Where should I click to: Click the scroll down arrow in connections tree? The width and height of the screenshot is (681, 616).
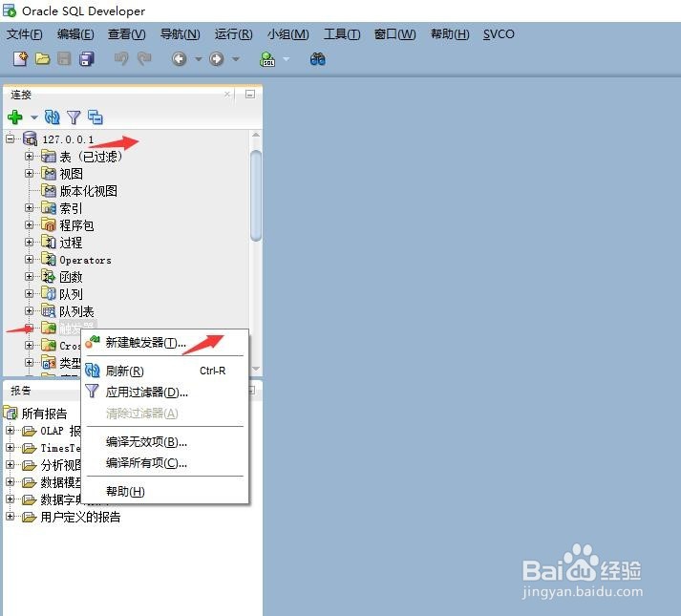coord(256,369)
